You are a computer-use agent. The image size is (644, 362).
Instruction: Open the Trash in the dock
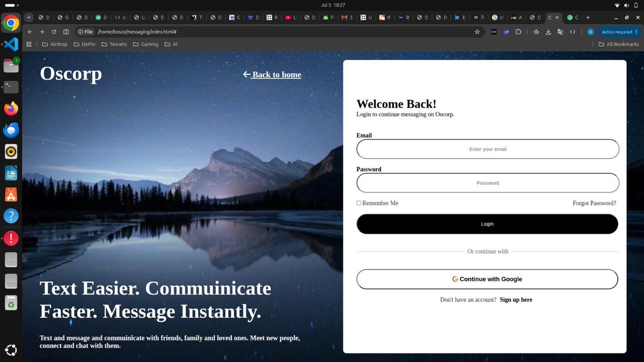[11, 303]
